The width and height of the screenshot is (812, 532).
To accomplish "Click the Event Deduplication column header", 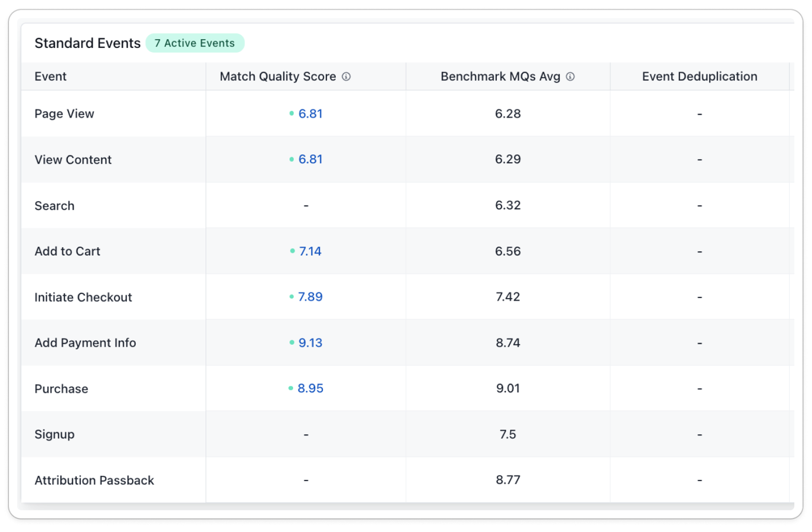I will pyautogui.click(x=699, y=77).
